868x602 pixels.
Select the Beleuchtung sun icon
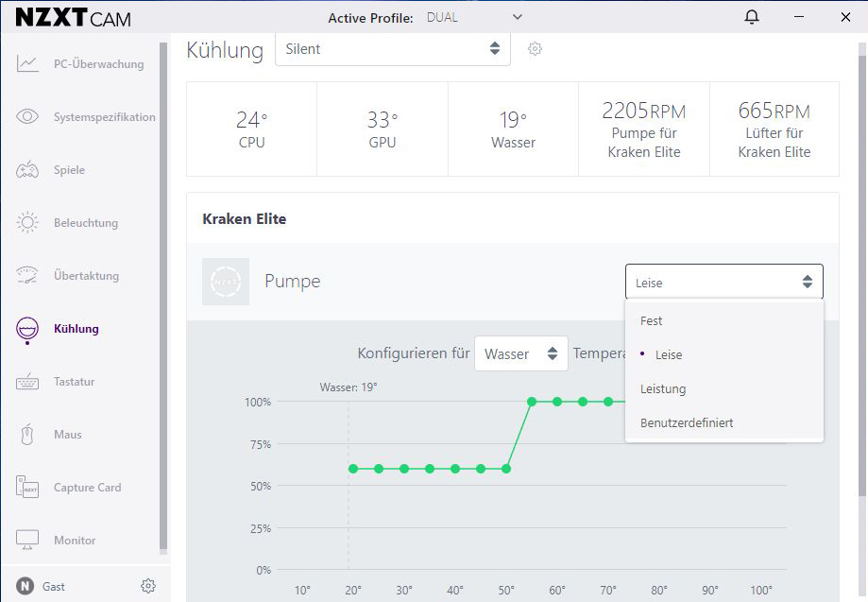(x=27, y=223)
